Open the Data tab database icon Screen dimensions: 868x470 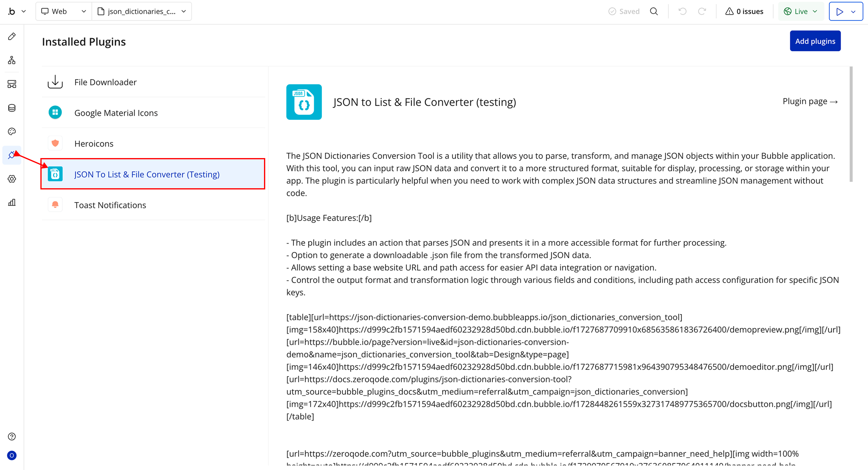coord(12,108)
